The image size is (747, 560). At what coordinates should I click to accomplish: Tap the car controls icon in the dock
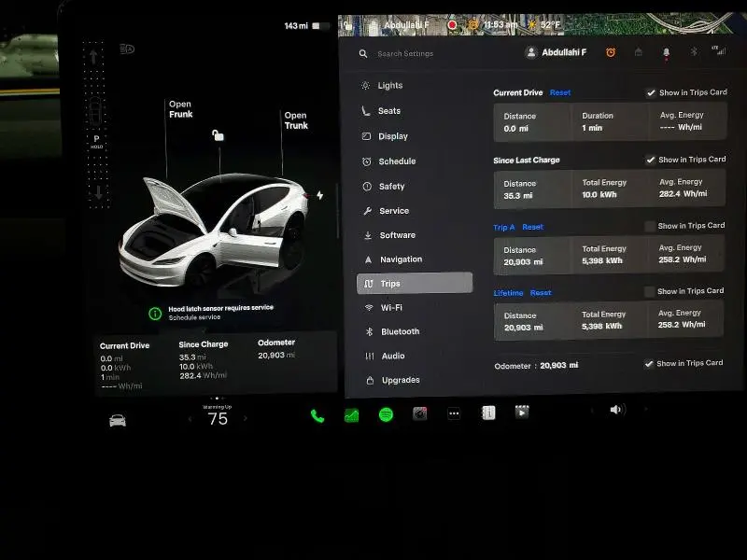point(118,421)
